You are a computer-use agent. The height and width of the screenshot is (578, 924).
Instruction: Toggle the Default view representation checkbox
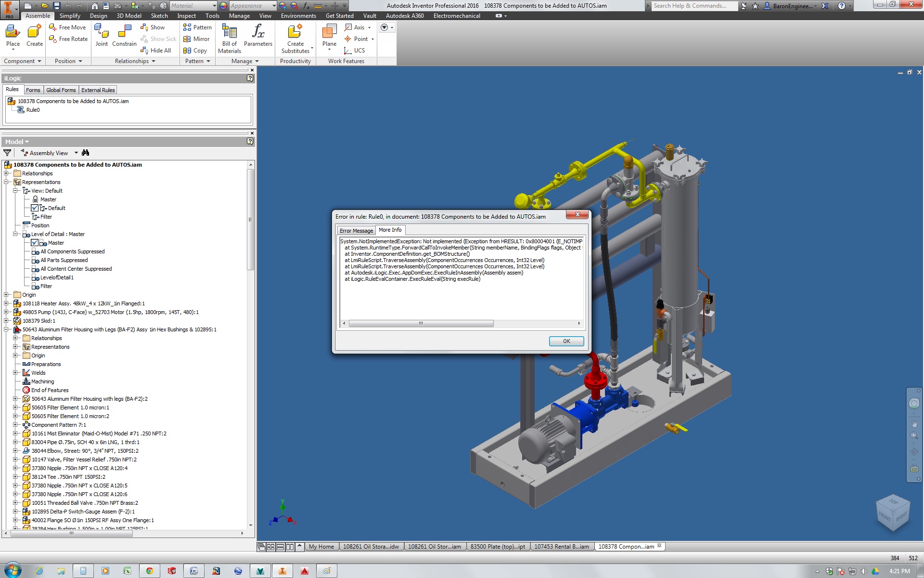pyautogui.click(x=35, y=208)
